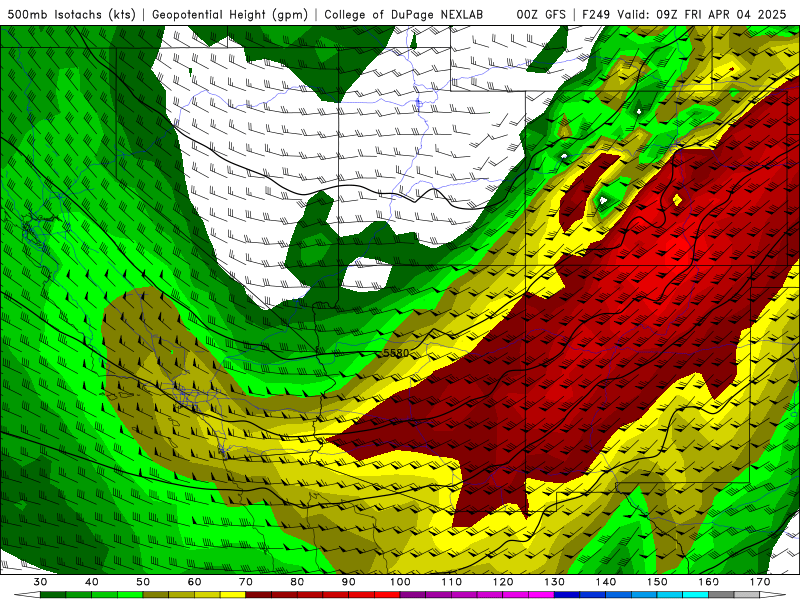Click the 'Valid: 09Z FRI APR 04 2025' timestamp
800x600 pixels.
point(702,14)
